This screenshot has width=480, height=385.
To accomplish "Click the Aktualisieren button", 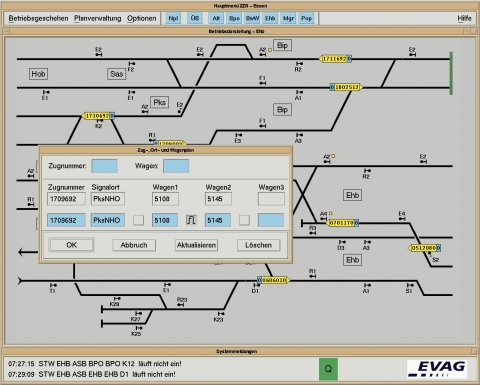I will point(196,245).
